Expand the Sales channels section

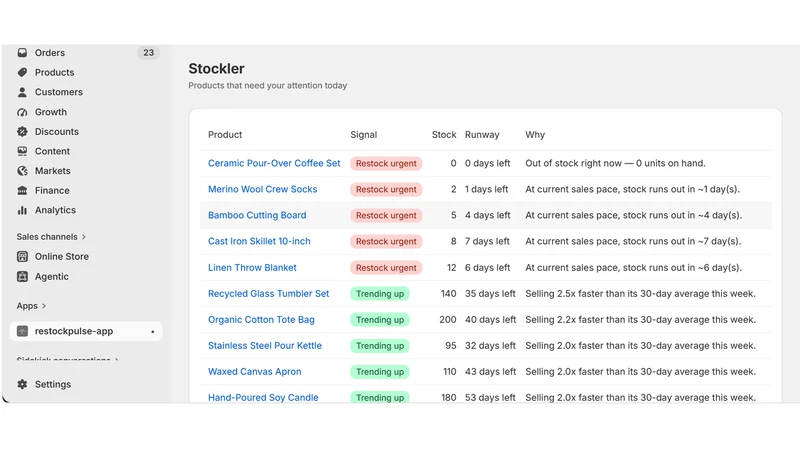coord(51,237)
